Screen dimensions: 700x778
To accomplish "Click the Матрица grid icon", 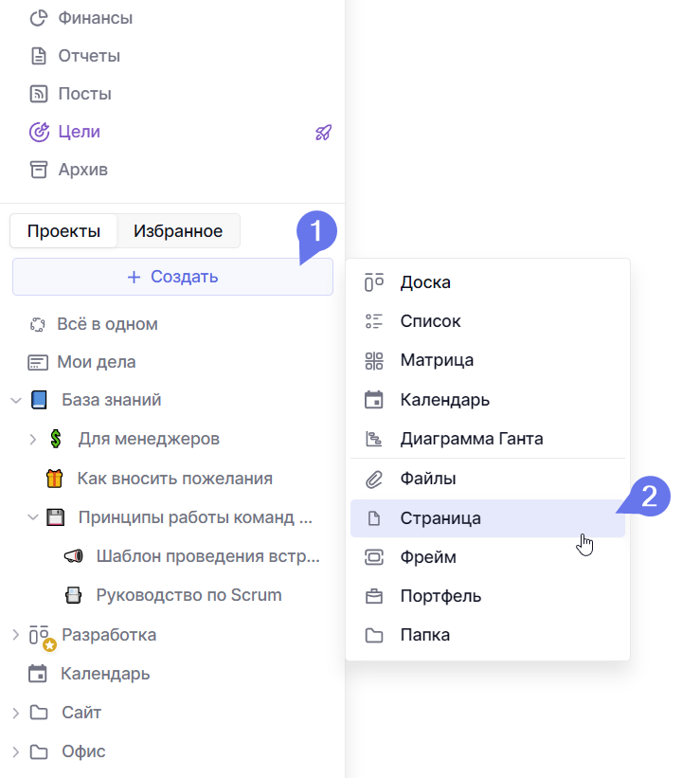I will [x=374, y=360].
